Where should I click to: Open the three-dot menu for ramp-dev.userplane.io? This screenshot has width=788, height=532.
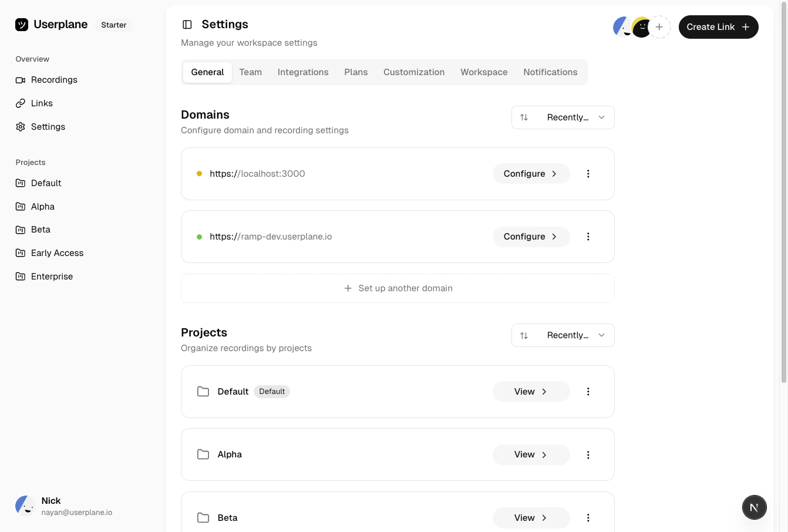(x=588, y=237)
